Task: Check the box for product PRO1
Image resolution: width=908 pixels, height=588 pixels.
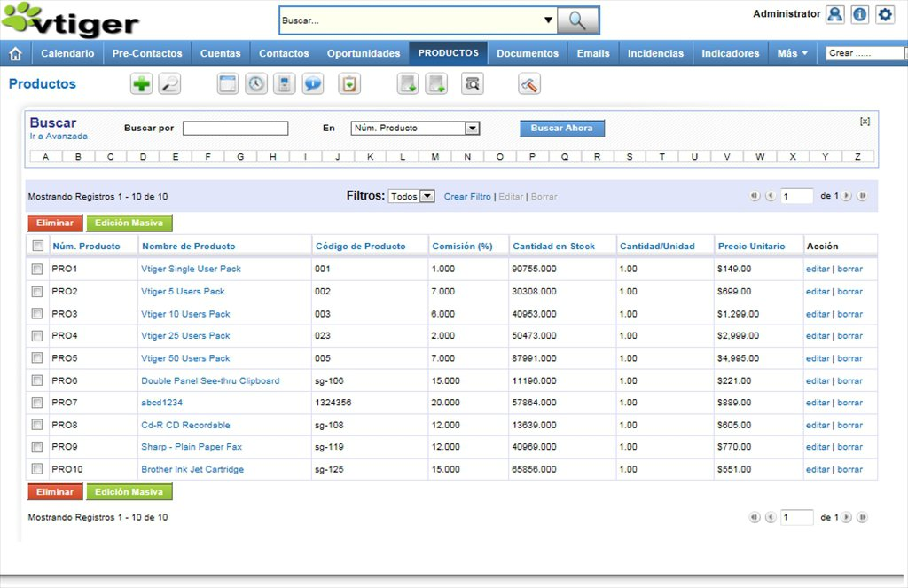Action: click(x=37, y=269)
